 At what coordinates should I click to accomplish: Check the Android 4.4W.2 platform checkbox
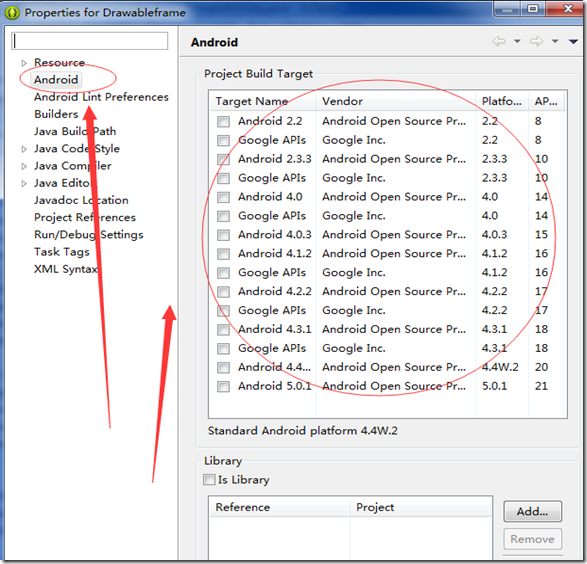coord(223,367)
